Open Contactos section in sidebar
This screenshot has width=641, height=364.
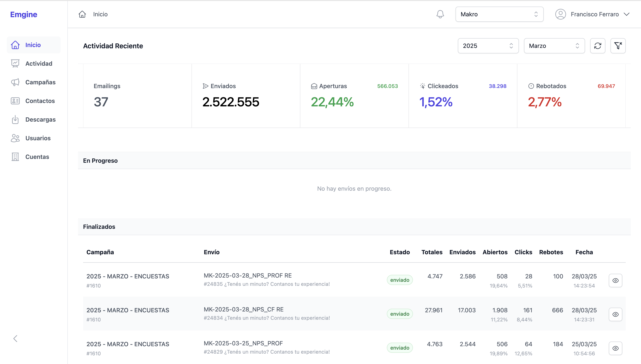point(40,101)
